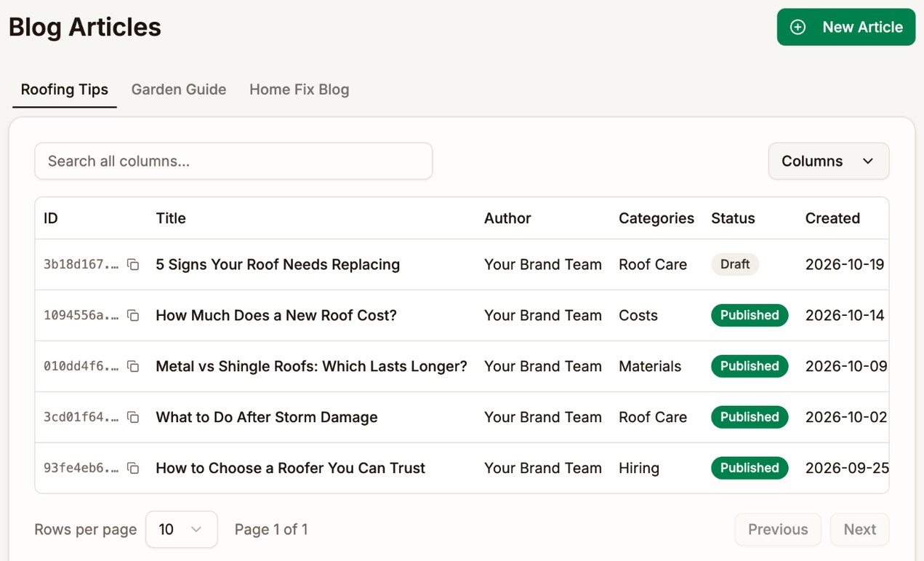This screenshot has width=924, height=561.
Task: Click the date 2026-10-09
Action: click(846, 366)
